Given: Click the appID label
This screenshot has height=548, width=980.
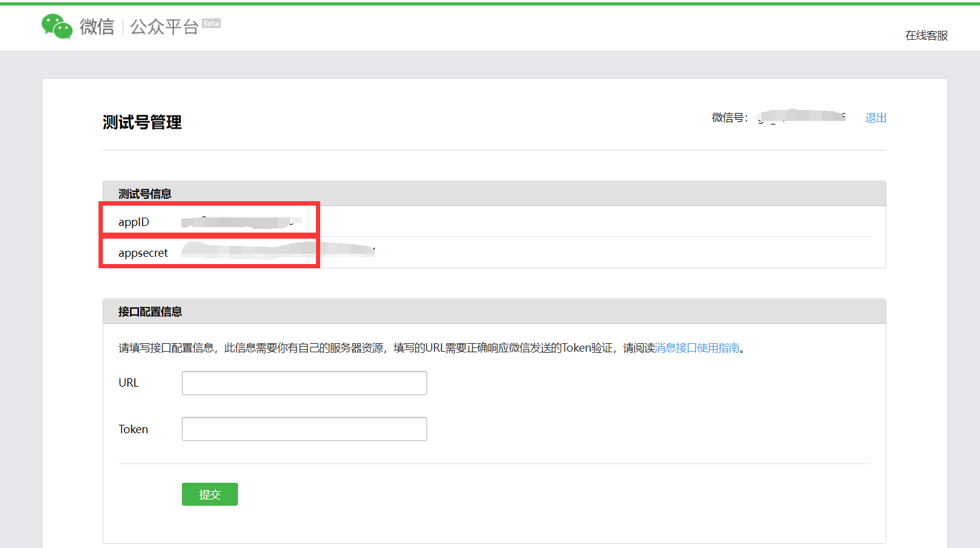Looking at the screenshot, I should point(134,222).
